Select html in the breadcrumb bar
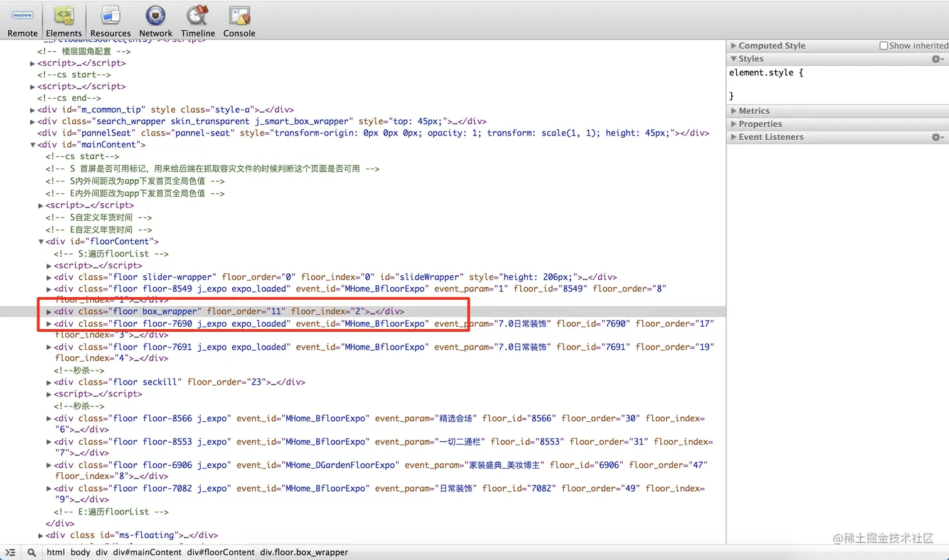This screenshot has height=560, width=949. coord(55,552)
